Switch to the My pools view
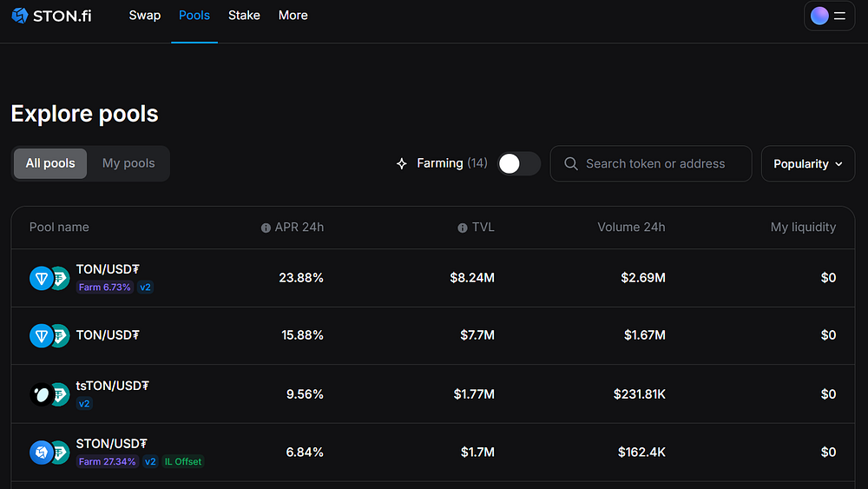Image resolution: width=868 pixels, height=489 pixels. click(x=128, y=163)
